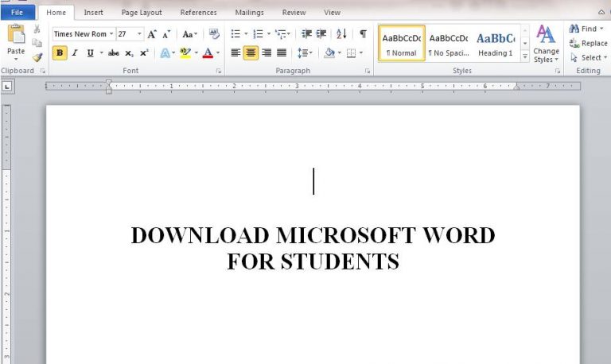Apply the Heading 1 style
Image resolution: width=611 pixels, height=364 pixels.
[x=496, y=43]
